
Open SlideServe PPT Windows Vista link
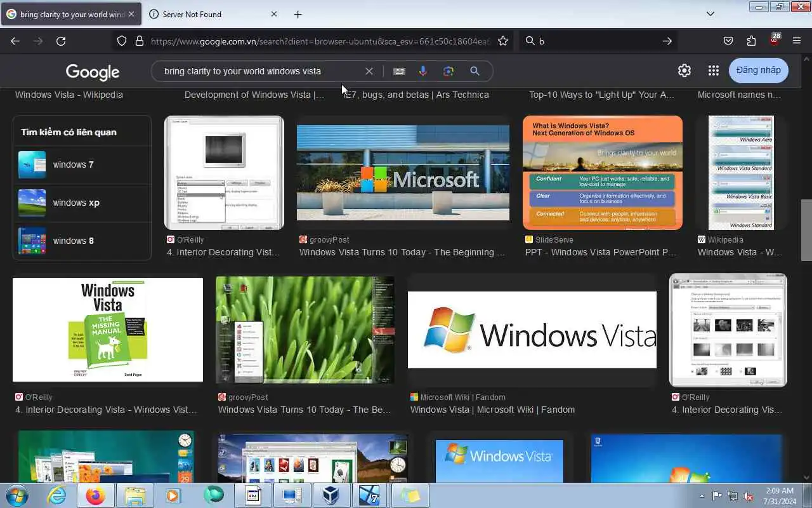pos(601,252)
